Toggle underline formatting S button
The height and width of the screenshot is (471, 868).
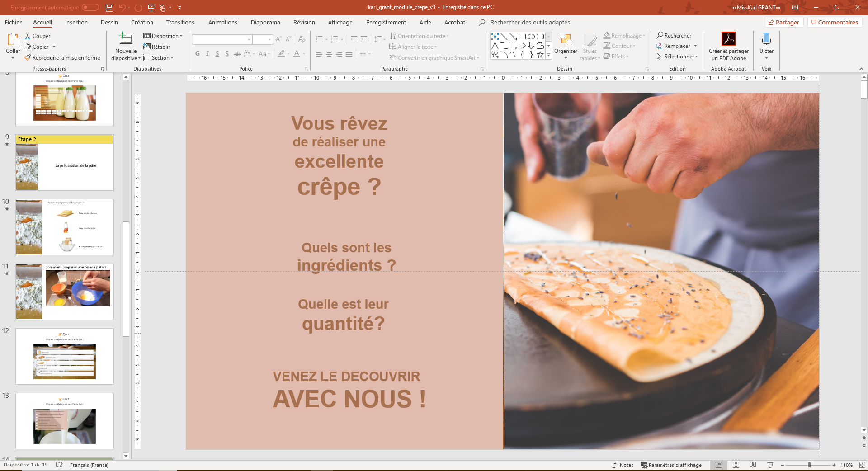point(217,54)
